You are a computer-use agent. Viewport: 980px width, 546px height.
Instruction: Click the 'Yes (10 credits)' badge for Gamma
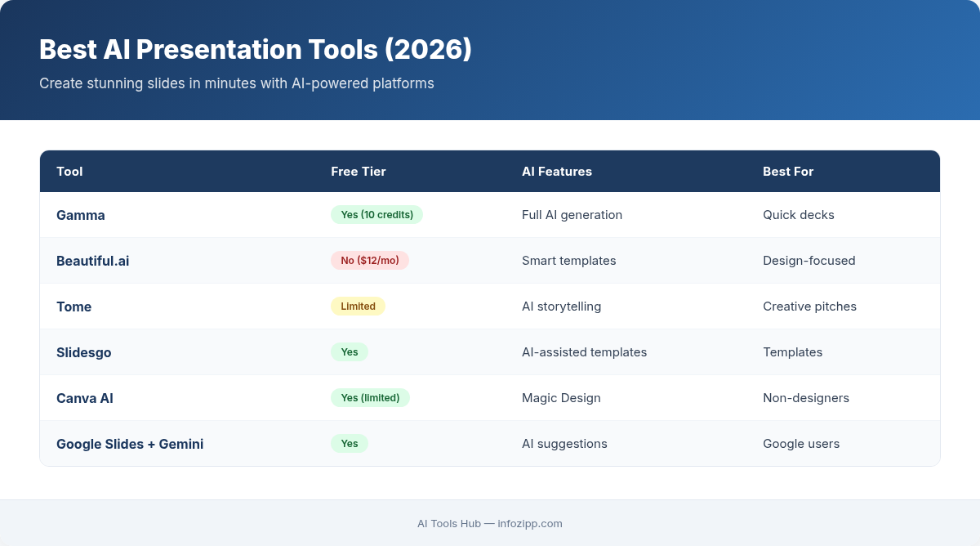(x=376, y=214)
